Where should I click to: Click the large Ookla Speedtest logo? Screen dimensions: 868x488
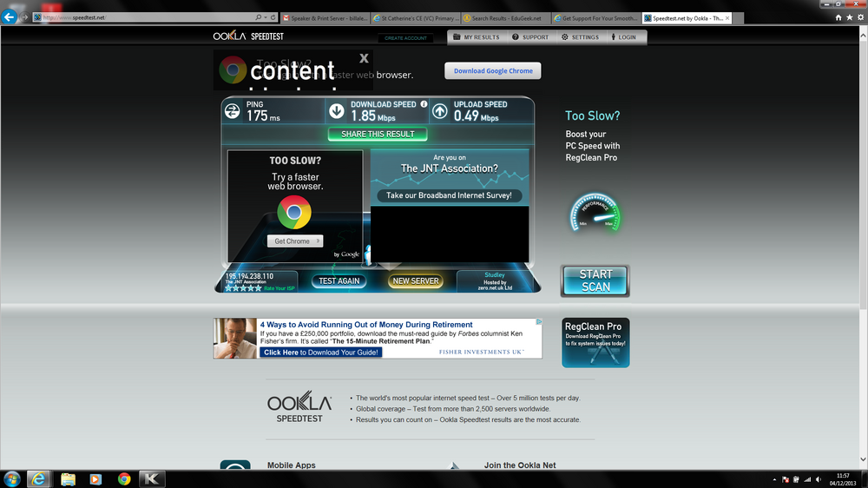pyautogui.click(x=299, y=407)
